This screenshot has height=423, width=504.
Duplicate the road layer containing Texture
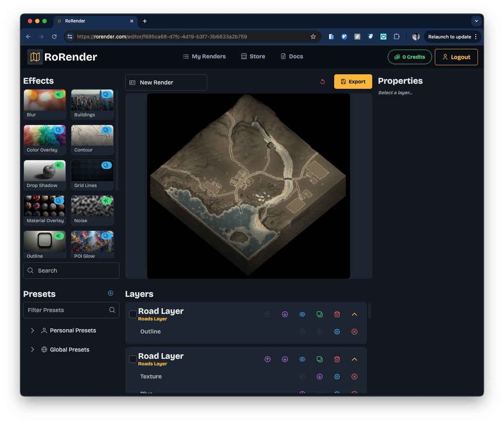(320, 359)
